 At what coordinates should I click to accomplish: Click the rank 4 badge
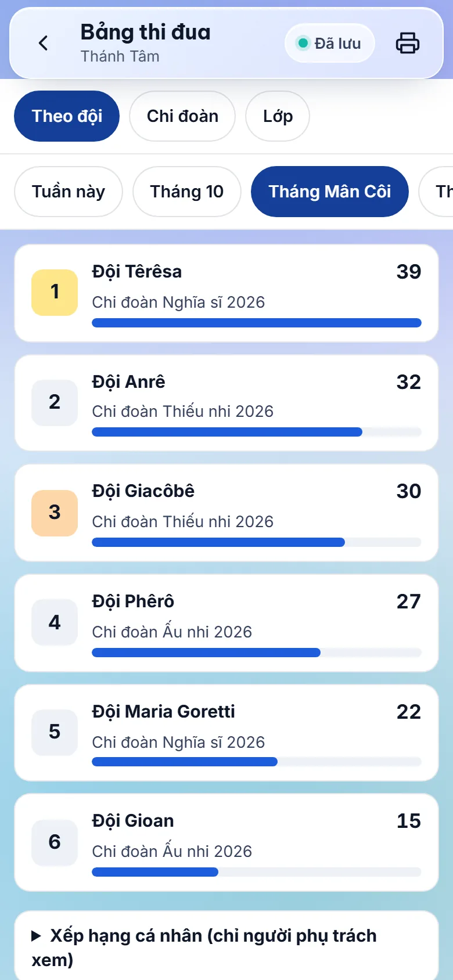click(55, 623)
